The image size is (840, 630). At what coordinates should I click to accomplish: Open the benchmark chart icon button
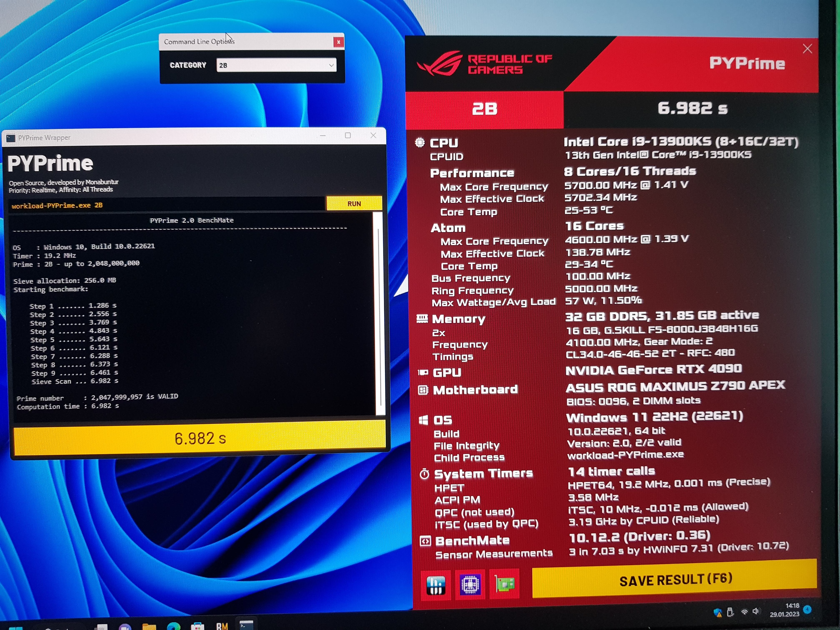tap(436, 585)
